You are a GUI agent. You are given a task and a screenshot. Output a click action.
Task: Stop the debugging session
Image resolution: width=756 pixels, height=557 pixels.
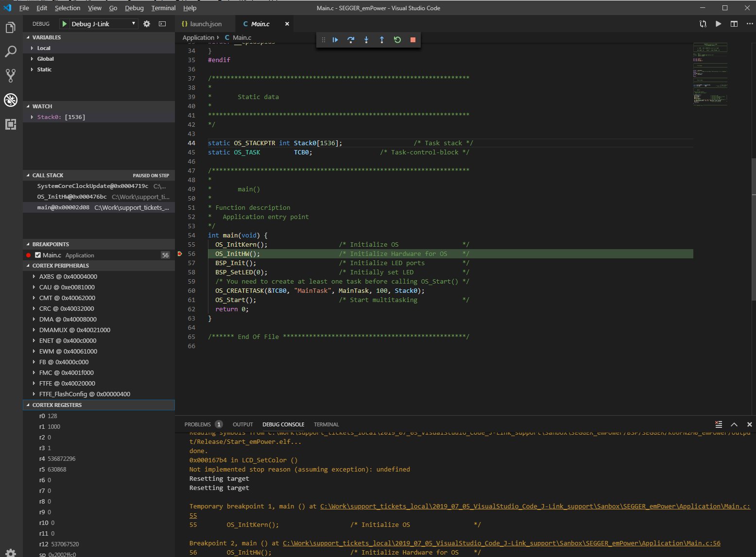click(x=413, y=40)
